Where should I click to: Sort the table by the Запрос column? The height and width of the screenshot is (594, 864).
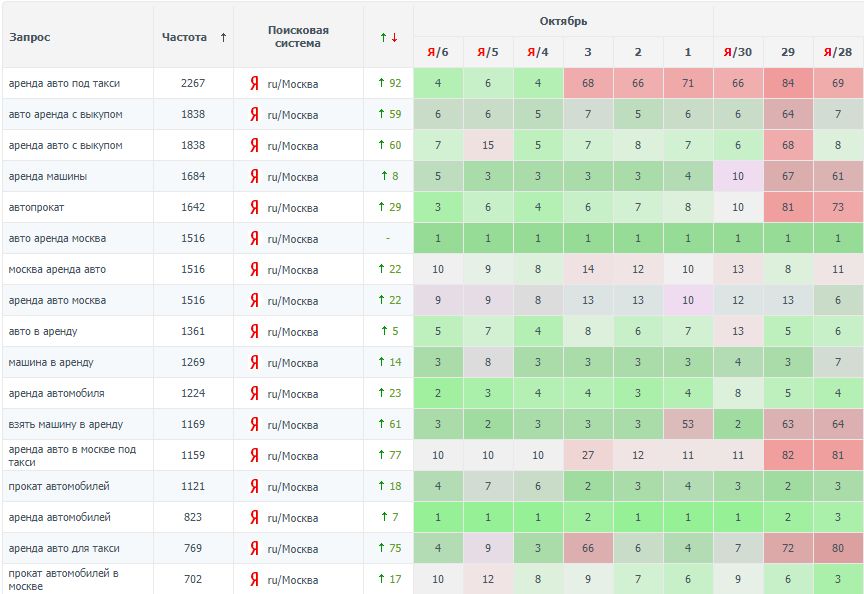point(30,38)
